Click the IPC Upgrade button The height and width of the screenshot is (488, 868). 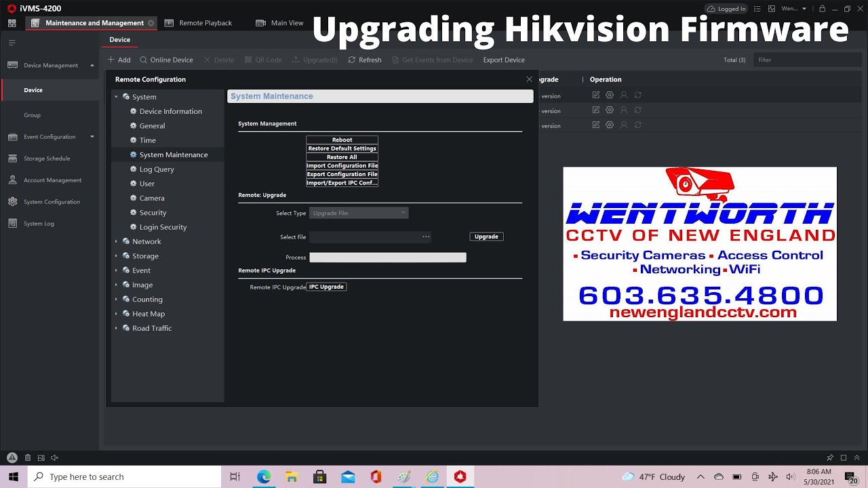pyautogui.click(x=326, y=287)
